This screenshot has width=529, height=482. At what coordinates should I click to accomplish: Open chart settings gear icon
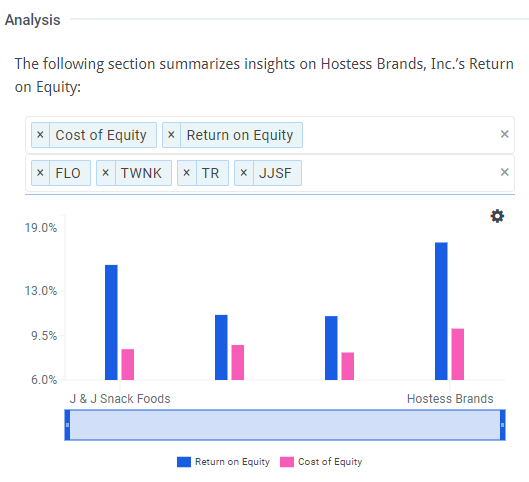(497, 216)
